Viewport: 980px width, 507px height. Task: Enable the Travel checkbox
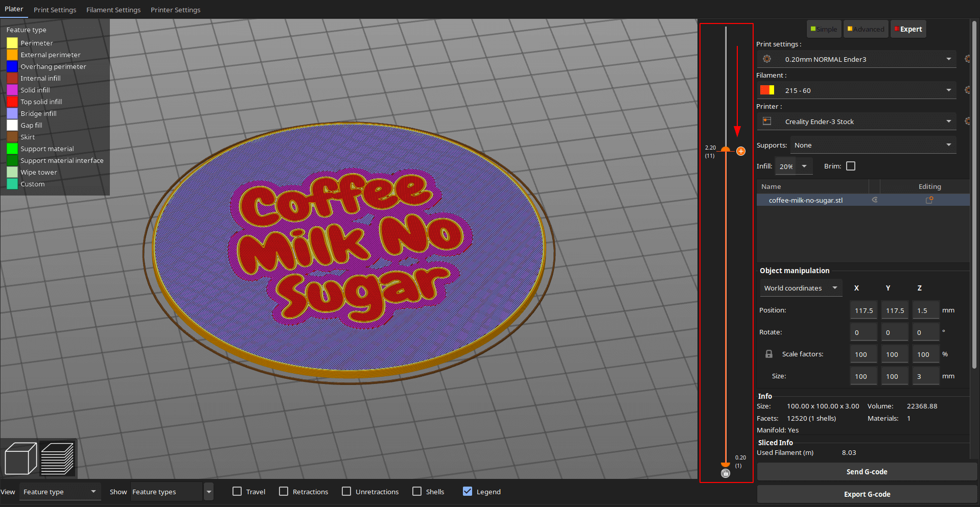[237, 491]
